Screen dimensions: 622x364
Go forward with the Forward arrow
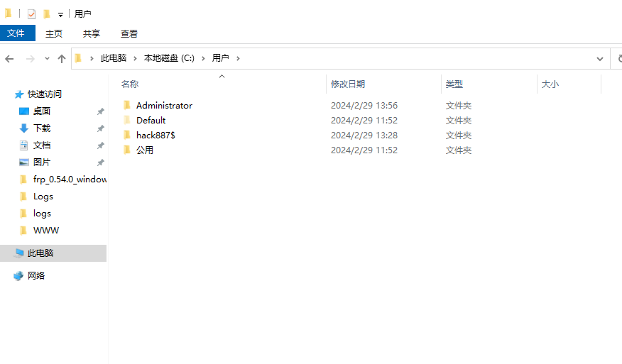30,59
